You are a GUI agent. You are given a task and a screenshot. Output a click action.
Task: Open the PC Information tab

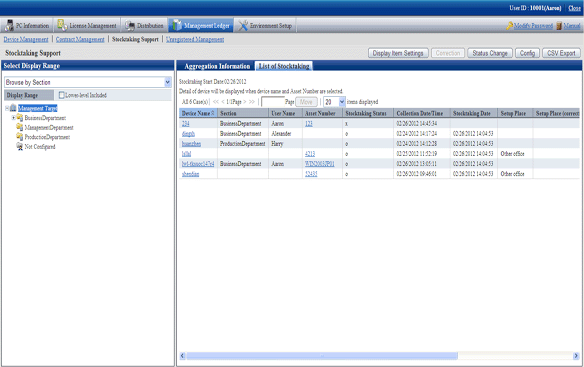tap(27, 25)
